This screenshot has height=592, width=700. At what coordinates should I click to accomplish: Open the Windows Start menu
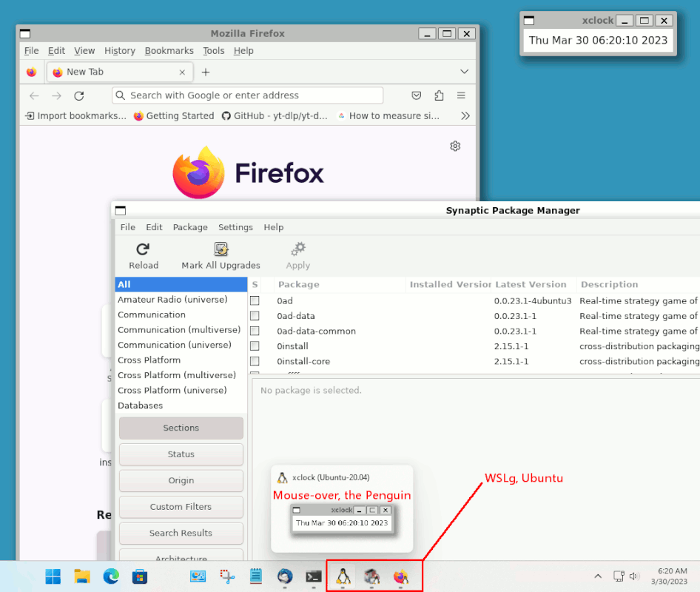pos(53,576)
